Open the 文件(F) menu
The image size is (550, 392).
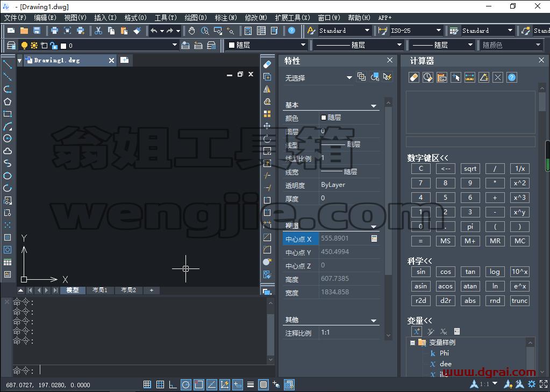tap(15, 18)
